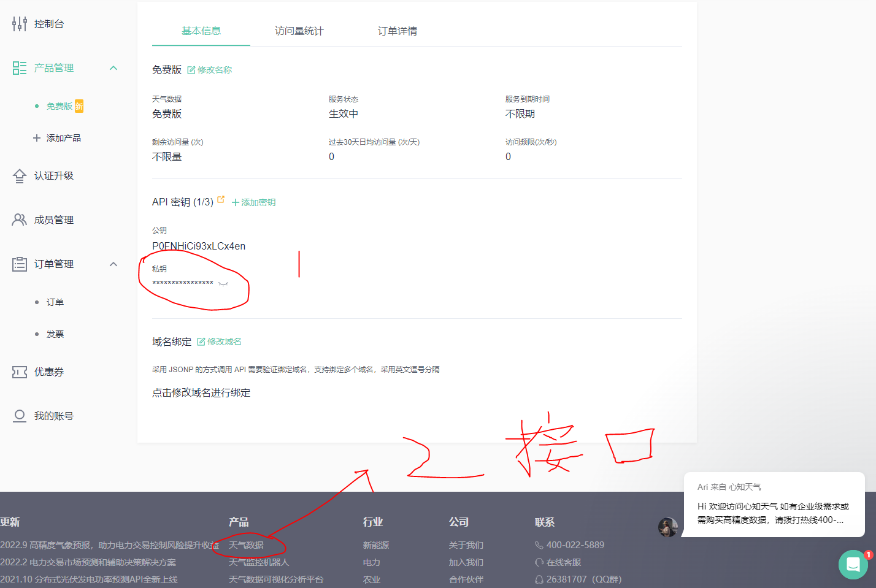Click the 控制台 dashboard icon in sidebar
The height and width of the screenshot is (588, 876).
click(x=20, y=24)
